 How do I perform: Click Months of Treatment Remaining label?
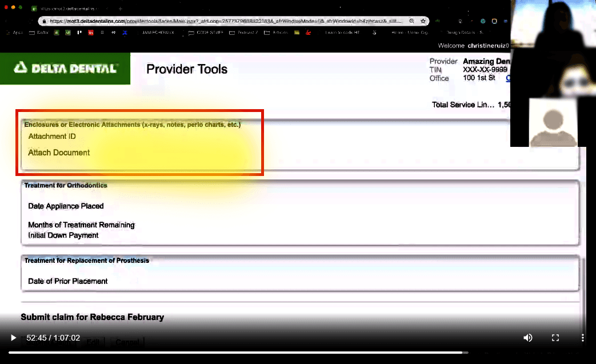[81, 225]
